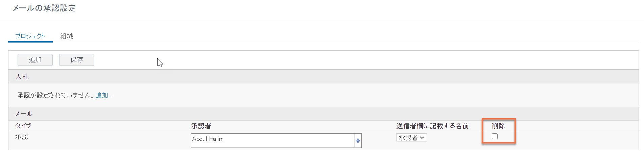Click the chevron arrow on 承認者 select

(x=422, y=138)
